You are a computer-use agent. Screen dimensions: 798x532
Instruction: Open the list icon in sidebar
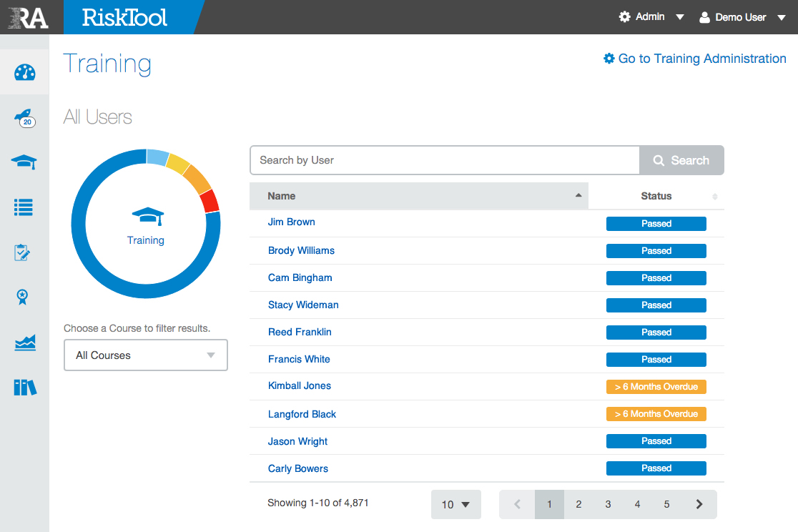click(x=24, y=208)
